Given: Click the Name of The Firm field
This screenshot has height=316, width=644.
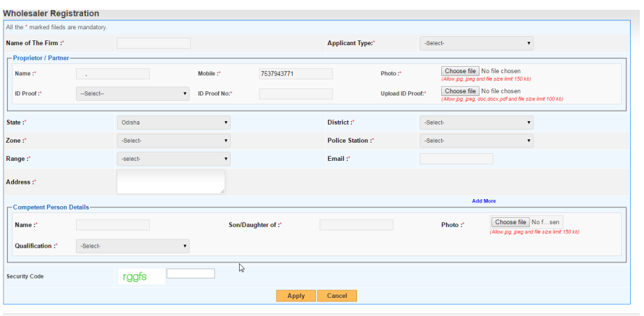Looking at the screenshot, I should (x=153, y=43).
